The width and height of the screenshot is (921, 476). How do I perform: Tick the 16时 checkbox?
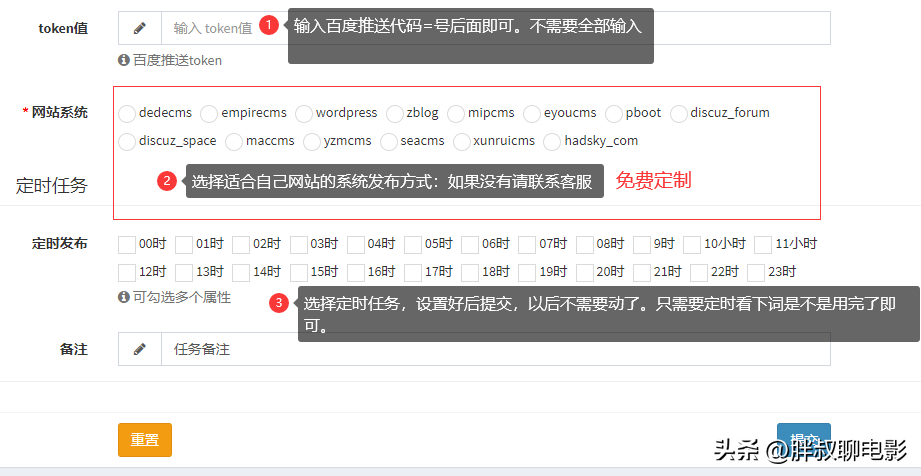355,273
